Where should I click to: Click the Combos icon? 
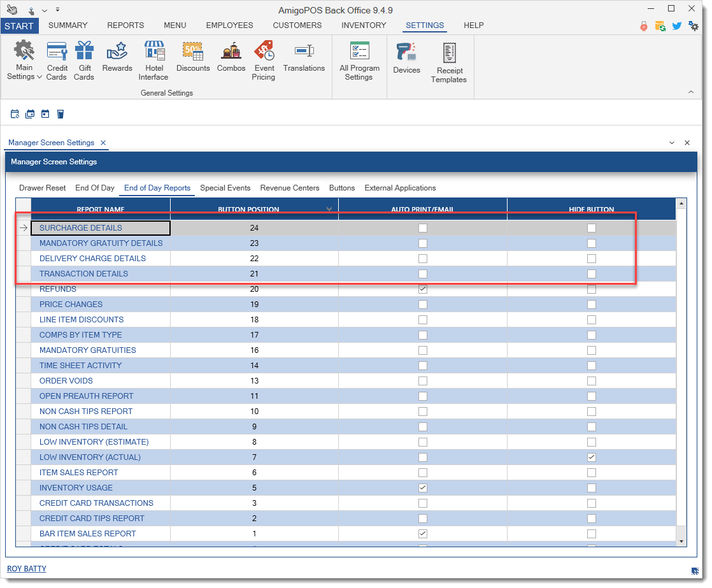(231, 57)
